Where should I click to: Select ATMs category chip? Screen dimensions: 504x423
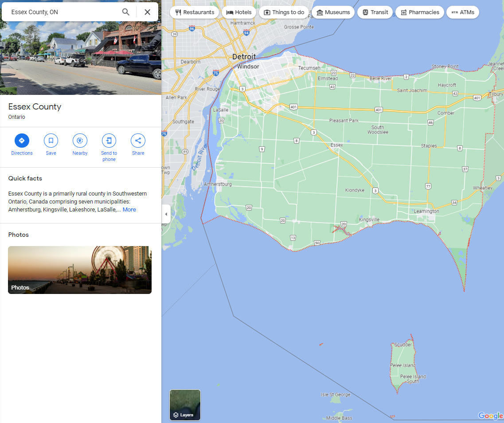click(462, 12)
